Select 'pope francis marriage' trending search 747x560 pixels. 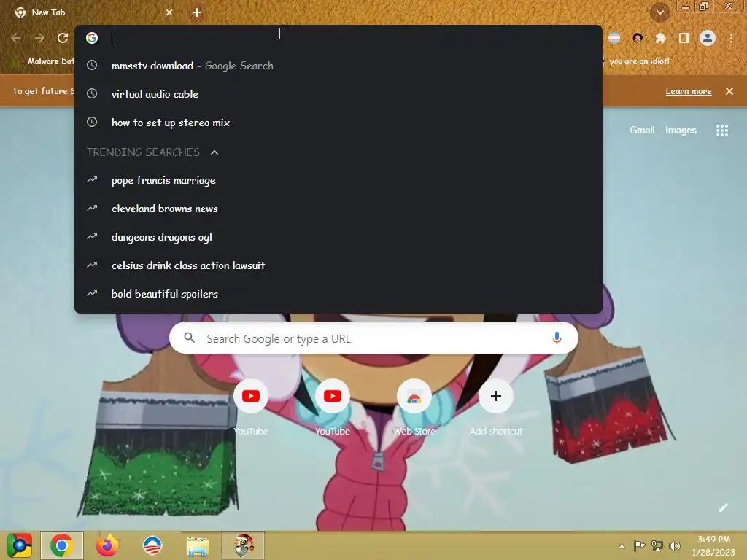(x=338, y=181)
